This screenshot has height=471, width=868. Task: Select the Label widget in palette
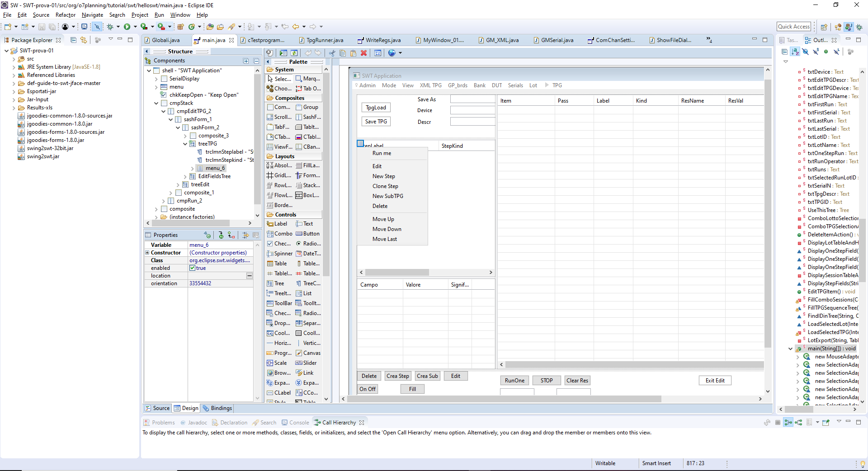coord(277,224)
